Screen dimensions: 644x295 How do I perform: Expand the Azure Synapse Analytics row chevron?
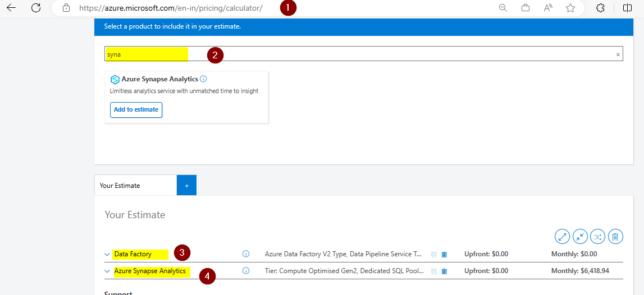pos(107,271)
